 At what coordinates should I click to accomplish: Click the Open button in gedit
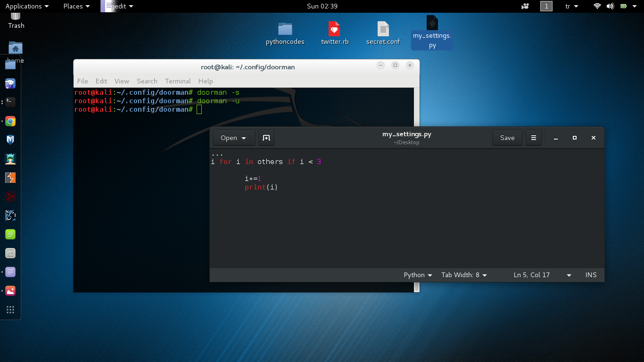coord(234,138)
